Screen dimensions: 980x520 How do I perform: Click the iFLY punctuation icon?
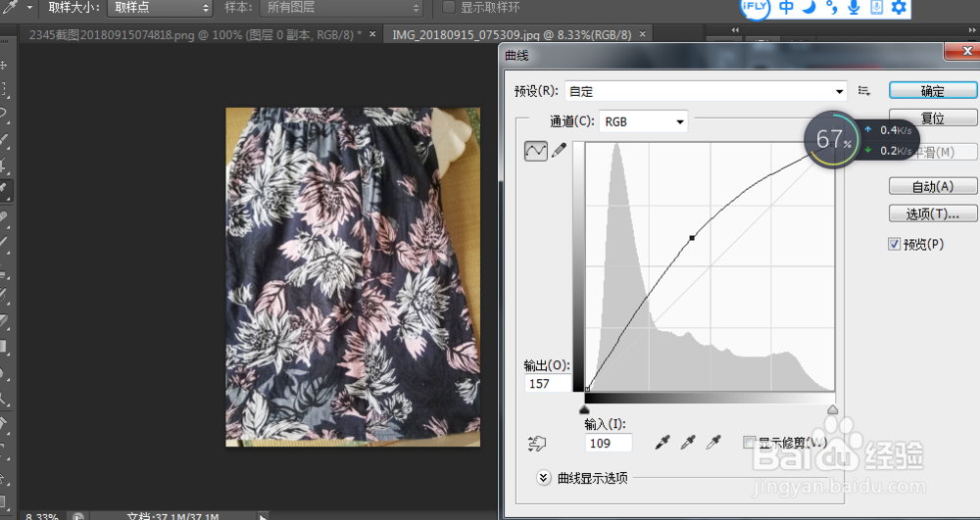click(x=831, y=7)
